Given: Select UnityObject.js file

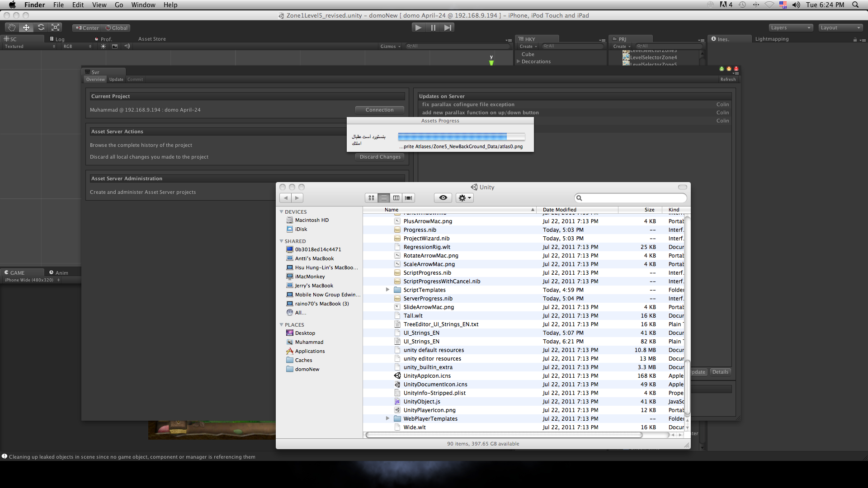Looking at the screenshot, I should click(x=421, y=402).
